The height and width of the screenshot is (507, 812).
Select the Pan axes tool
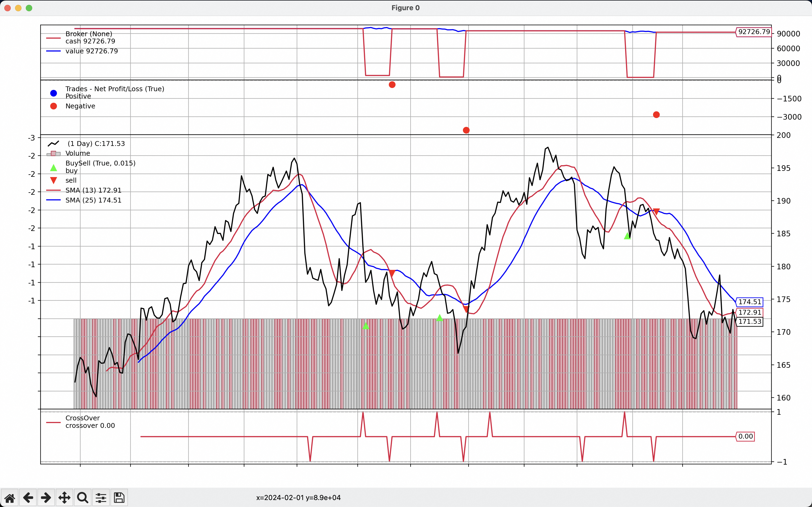(x=64, y=498)
